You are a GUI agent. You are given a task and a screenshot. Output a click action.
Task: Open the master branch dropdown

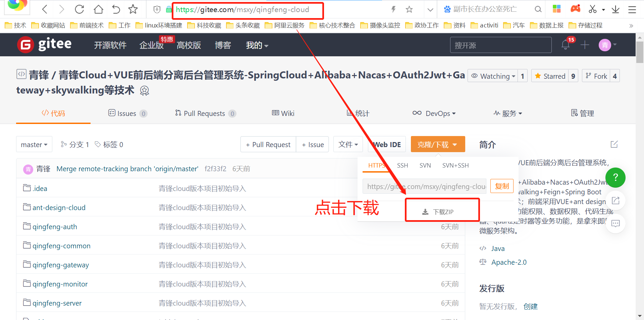coord(34,144)
